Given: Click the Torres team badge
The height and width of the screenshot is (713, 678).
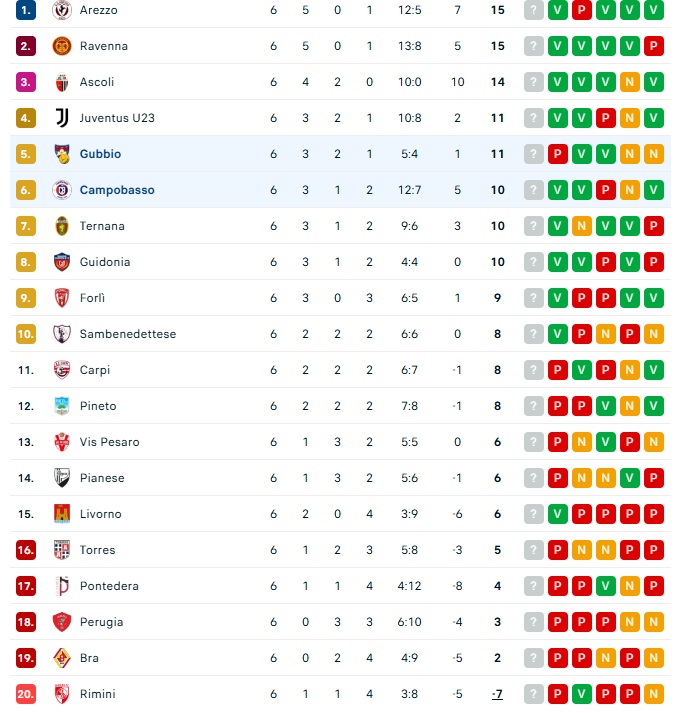Looking at the screenshot, I should tap(62, 550).
